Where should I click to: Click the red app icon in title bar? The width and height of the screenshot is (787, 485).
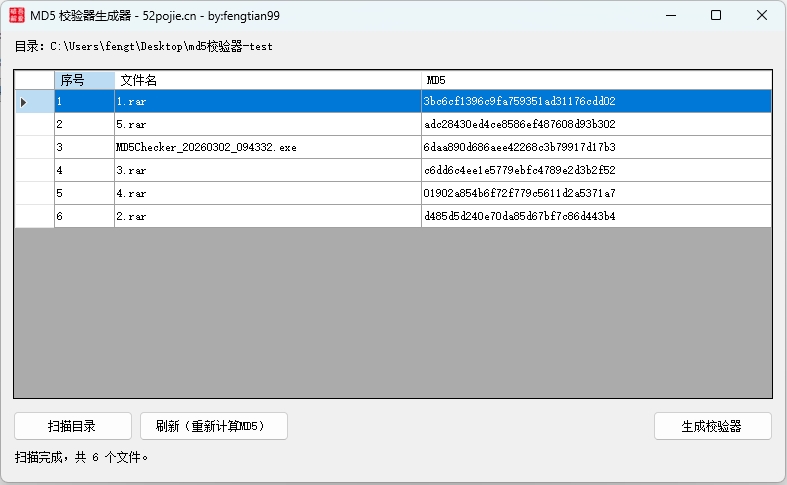[x=17, y=15]
